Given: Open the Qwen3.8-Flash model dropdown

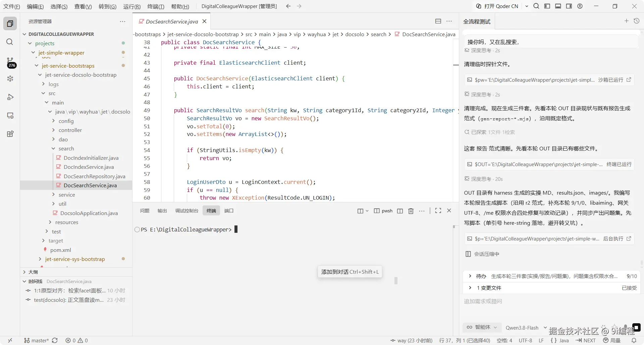Looking at the screenshot, I should tap(526, 328).
